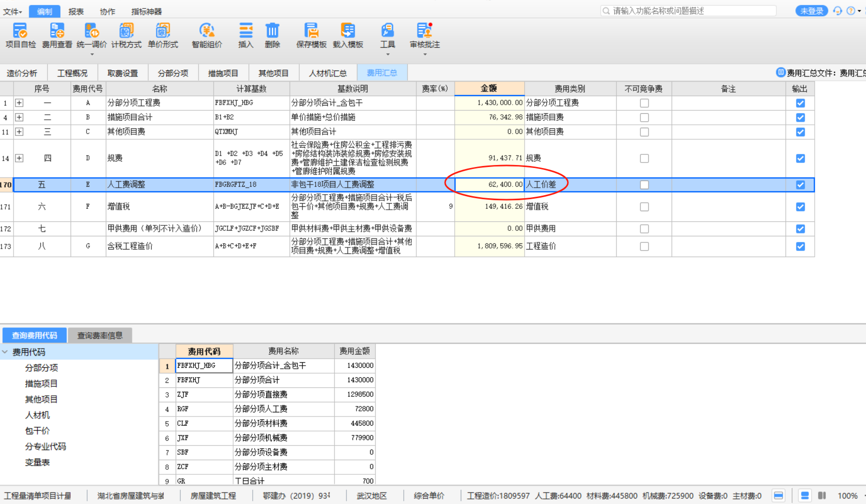
Task: Click the 删除 trash icon
Action: 272,31
